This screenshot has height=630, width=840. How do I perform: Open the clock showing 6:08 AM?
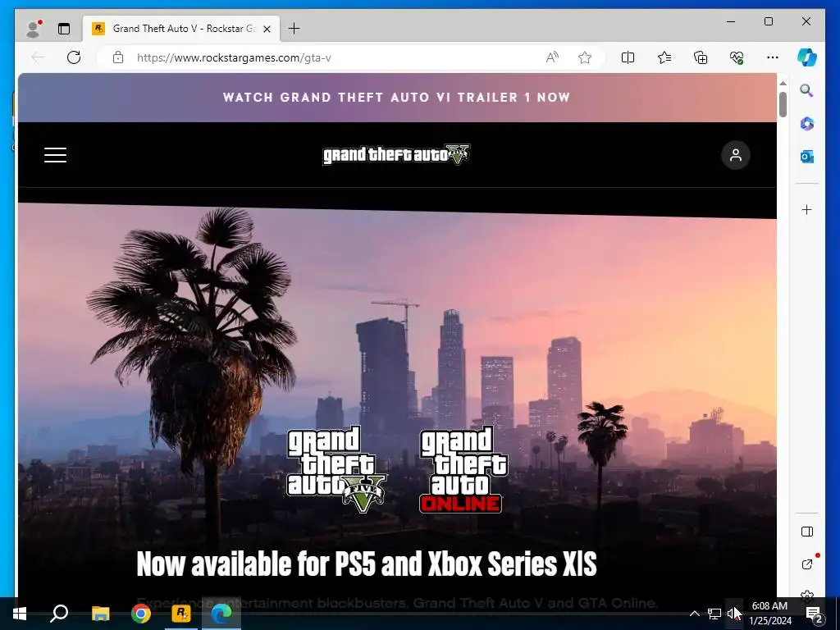769,614
